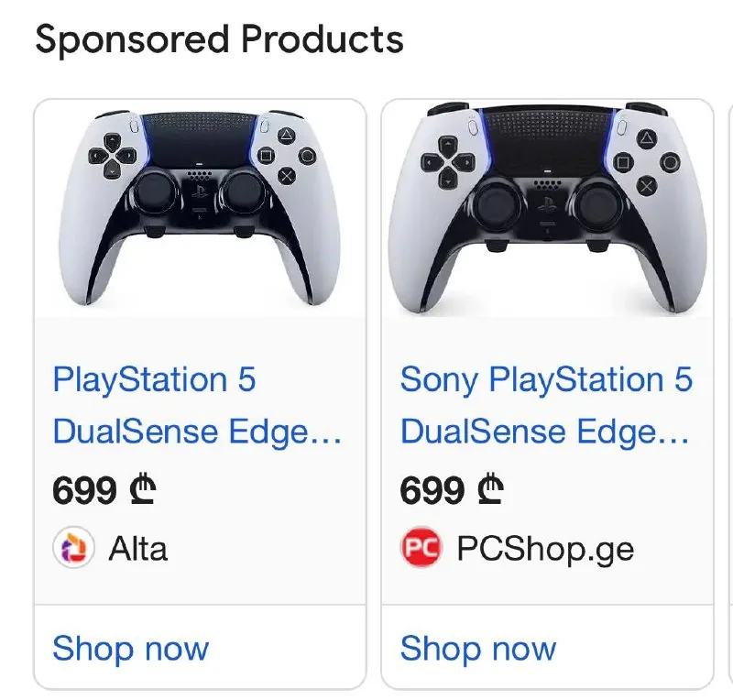733x700 pixels.
Task: Click Shop now under the Alta product
Action: (x=130, y=649)
